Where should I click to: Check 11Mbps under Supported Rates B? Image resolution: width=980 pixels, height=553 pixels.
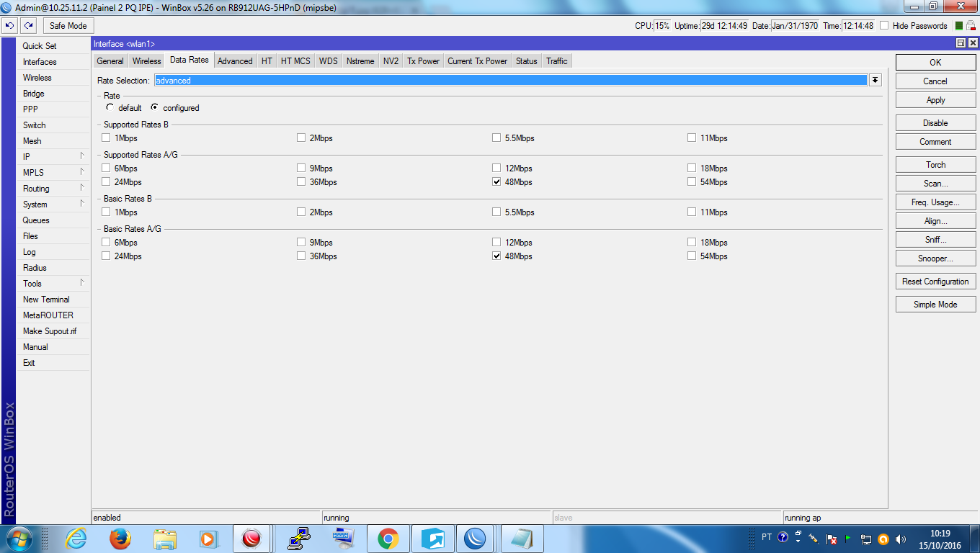tap(692, 138)
